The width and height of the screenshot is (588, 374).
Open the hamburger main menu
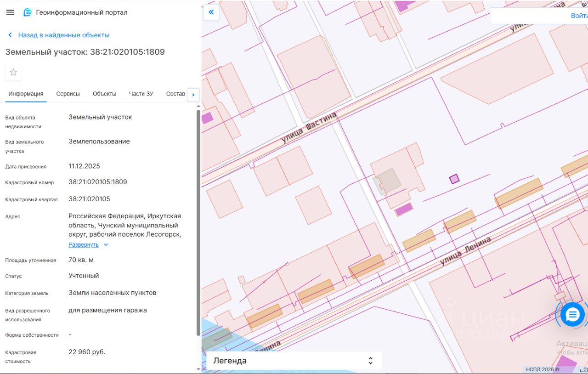click(10, 12)
